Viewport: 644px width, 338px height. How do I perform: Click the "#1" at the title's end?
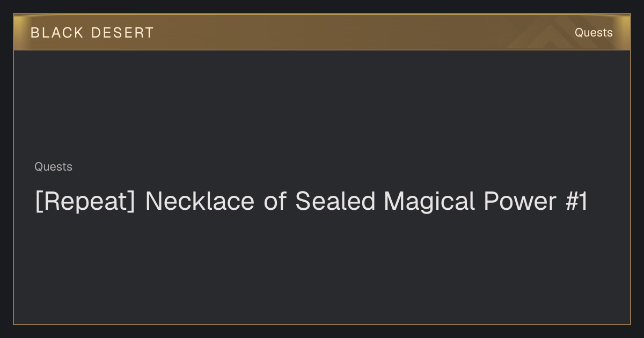pyautogui.click(x=577, y=201)
